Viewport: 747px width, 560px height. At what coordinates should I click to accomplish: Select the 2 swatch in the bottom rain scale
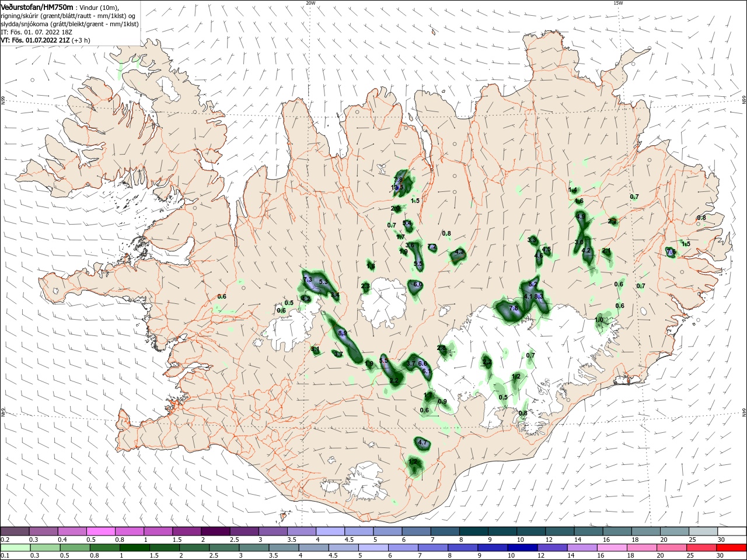[195, 548]
